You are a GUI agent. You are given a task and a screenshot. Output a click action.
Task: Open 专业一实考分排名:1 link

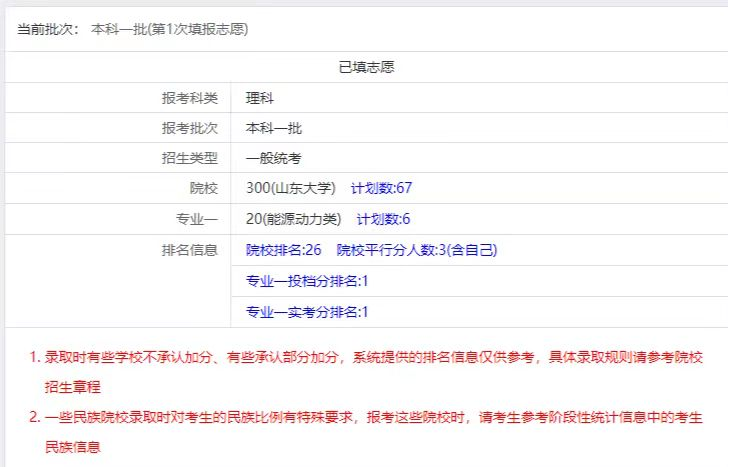tap(307, 312)
